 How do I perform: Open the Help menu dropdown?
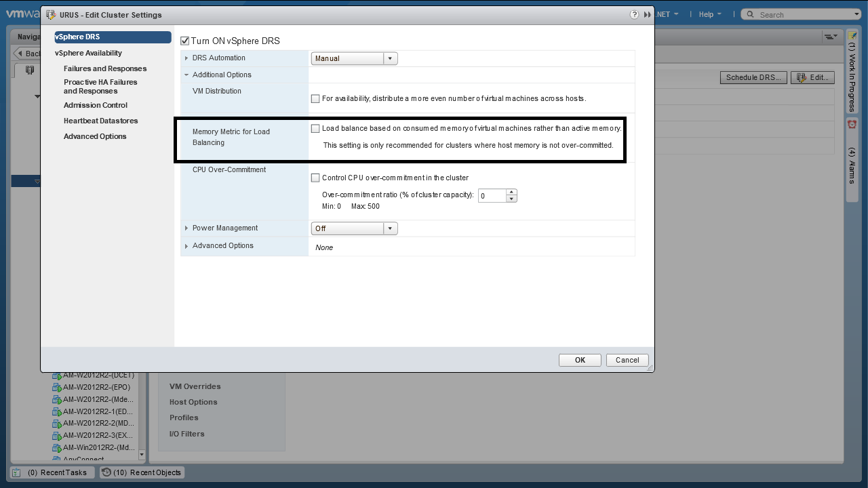point(709,14)
